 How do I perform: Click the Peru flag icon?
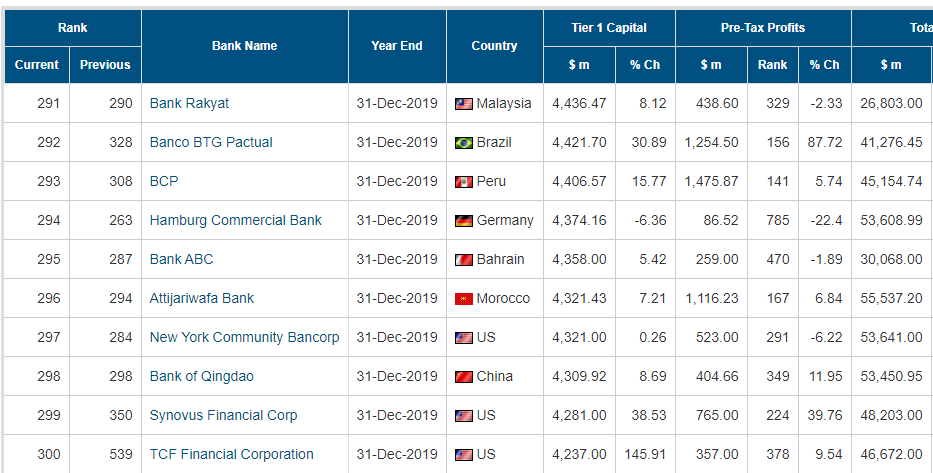pos(464,182)
